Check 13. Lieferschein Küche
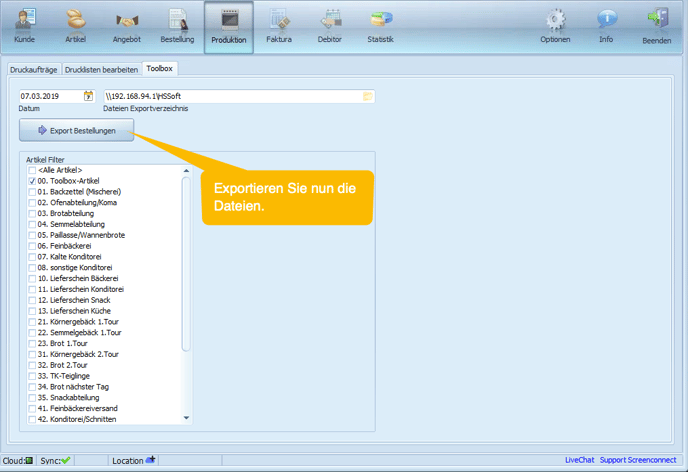The image size is (688, 472). click(32, 311)
